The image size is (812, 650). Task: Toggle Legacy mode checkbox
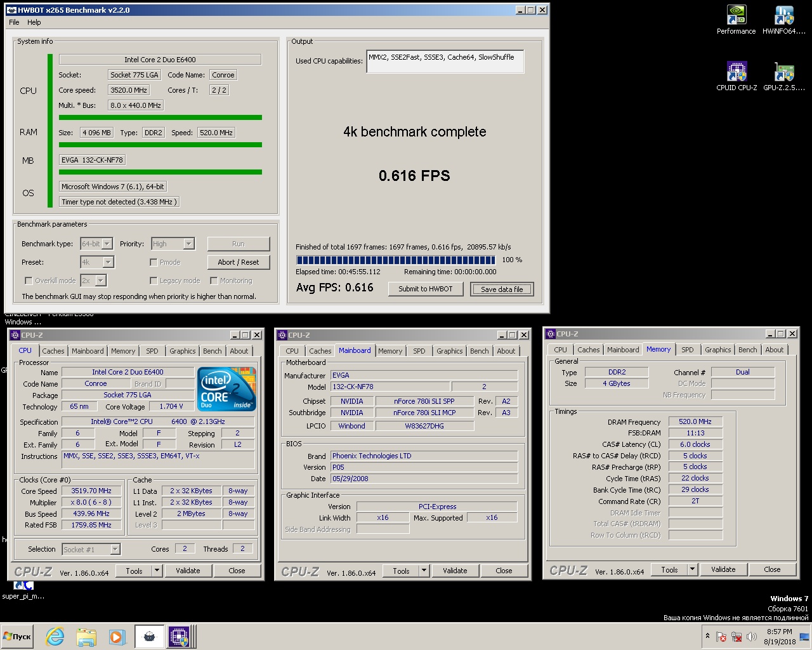pyautogui.click(x=154, y=281)
